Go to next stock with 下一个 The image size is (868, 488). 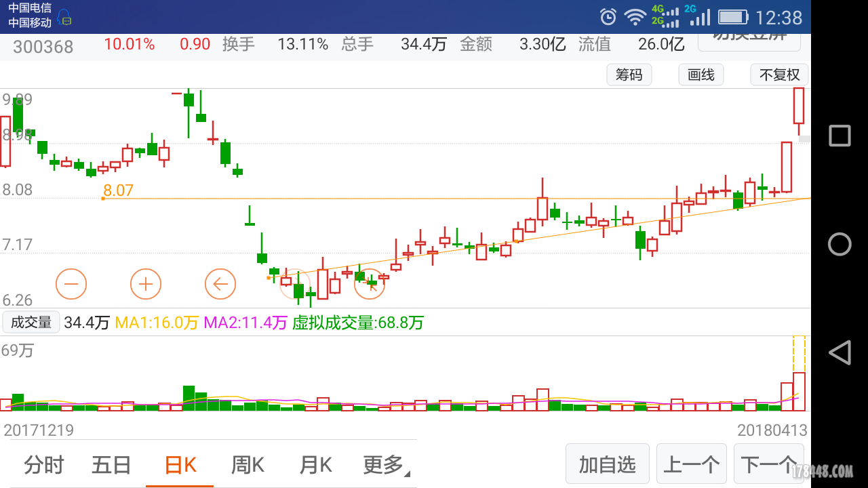(x=769, y=464)
